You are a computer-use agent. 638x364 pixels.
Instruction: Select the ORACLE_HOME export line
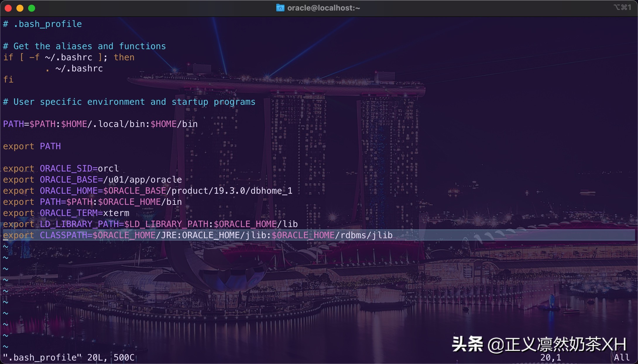(147, 190)
